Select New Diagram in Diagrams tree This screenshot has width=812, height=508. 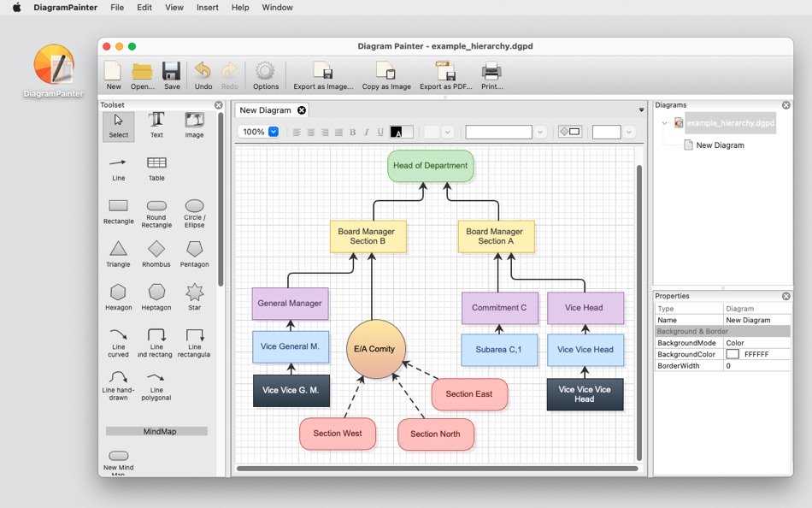click(720, 145)
